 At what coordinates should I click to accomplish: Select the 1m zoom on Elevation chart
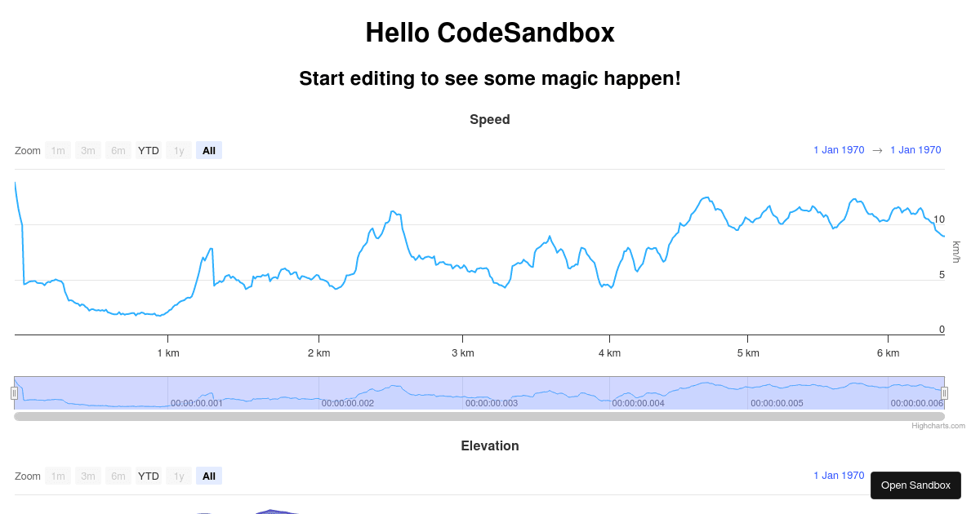click(58, 476)
